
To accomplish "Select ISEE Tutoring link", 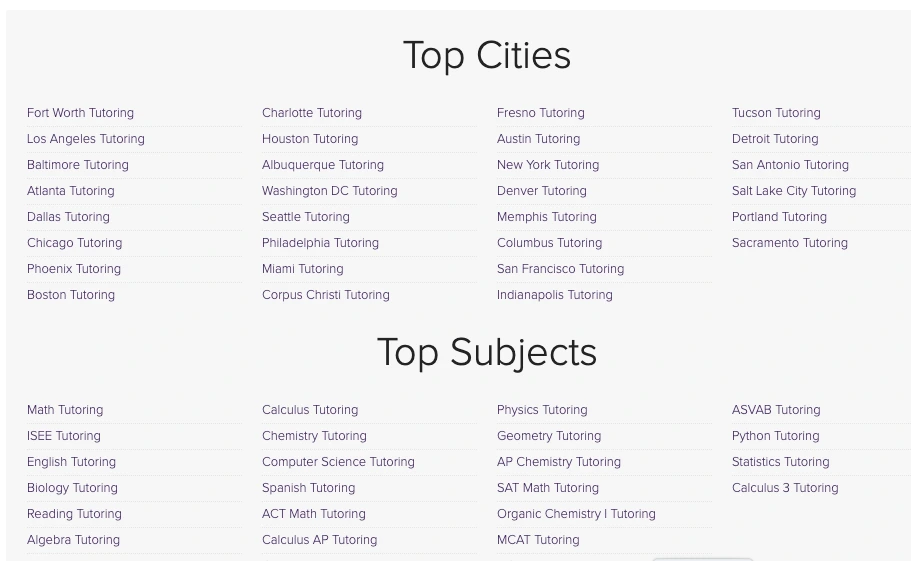I will pyautogui.click(x=63, y=436).
